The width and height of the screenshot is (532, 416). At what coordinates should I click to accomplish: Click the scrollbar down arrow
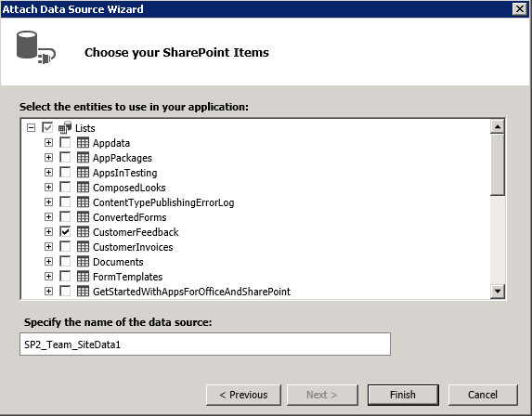[498, 292]
